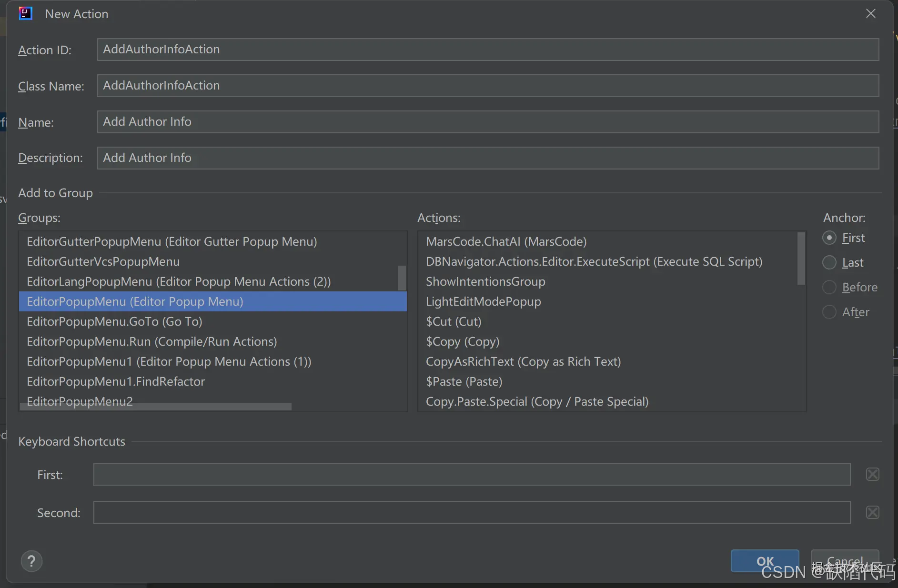Viewport: 898px width, 588px height.
Task: Choose the Before anchor option
Action: [x=829, y=287]
